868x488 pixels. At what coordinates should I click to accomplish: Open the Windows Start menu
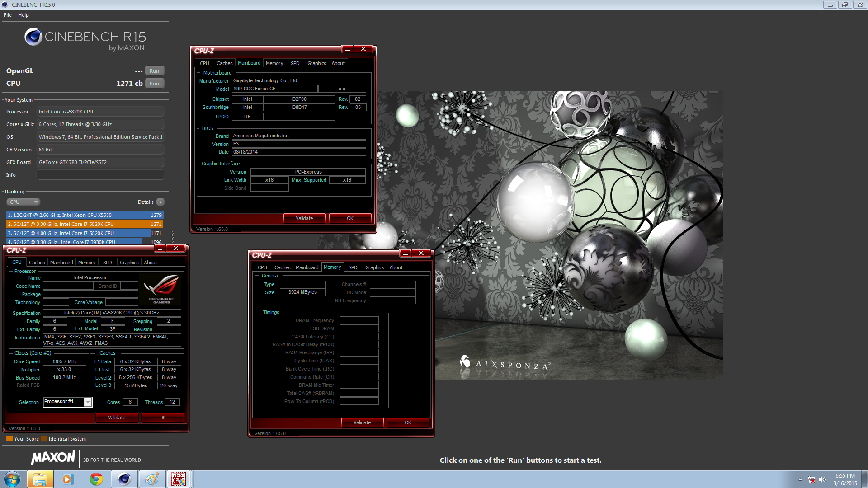click(12, 479)
